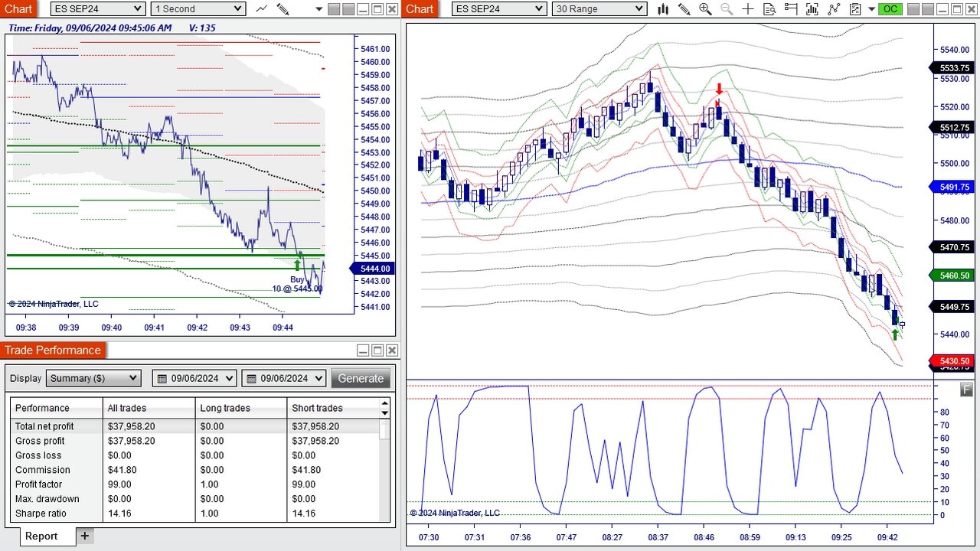Open bar type icon in right chart toolbar
Viewport: 980px width, 551px height.
[x=663, y=9]
